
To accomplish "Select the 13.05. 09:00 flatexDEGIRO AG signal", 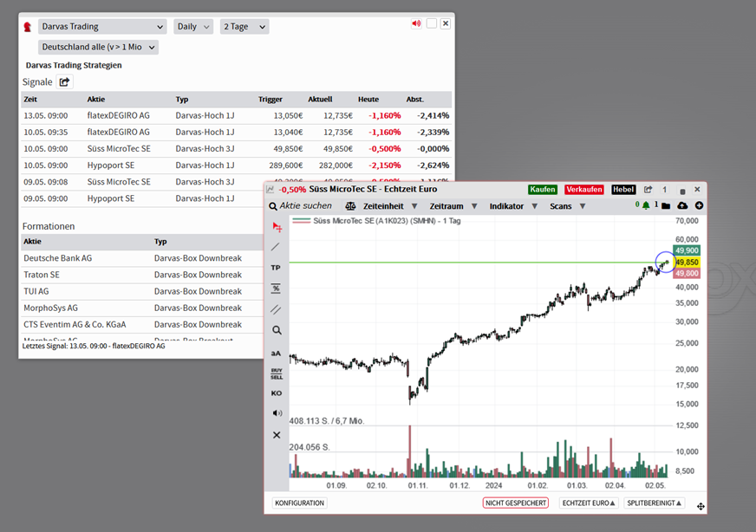I will (x=236, y=115).
